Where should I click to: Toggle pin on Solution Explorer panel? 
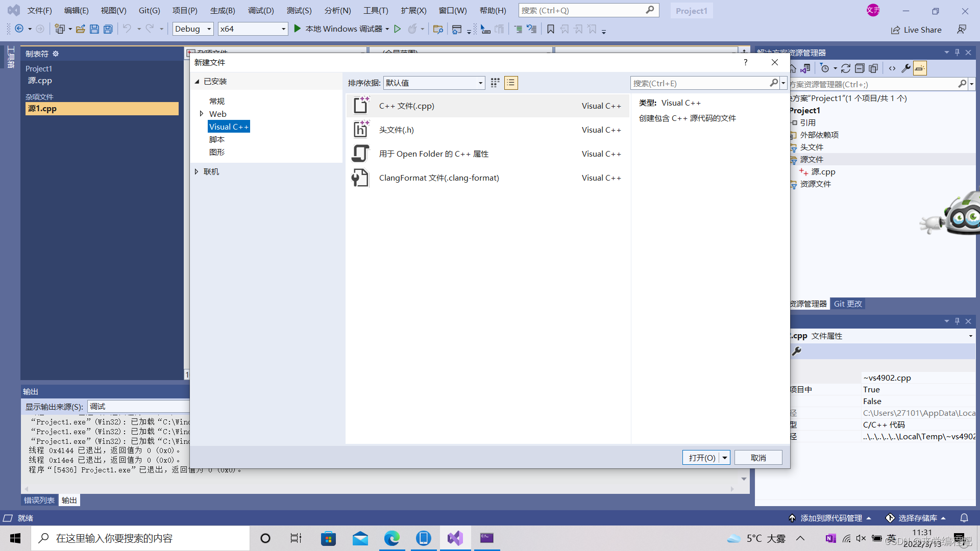point(957,53)
